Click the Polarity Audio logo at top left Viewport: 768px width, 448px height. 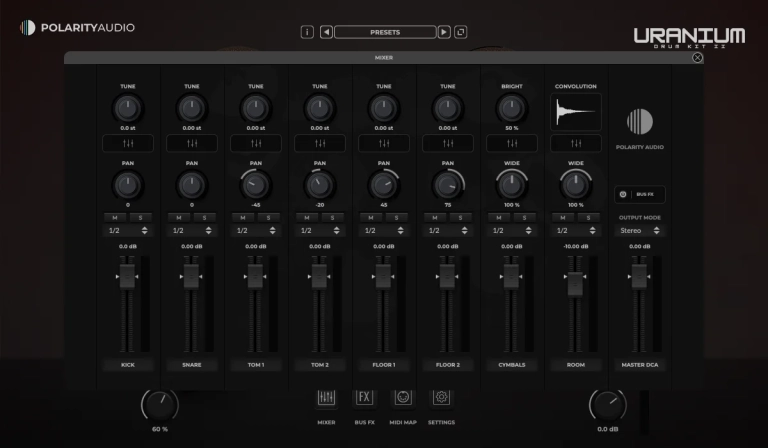pos(77,27)
